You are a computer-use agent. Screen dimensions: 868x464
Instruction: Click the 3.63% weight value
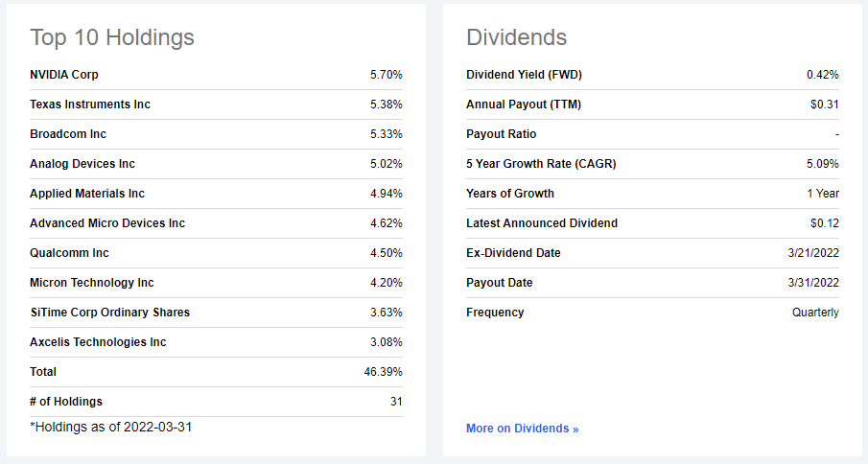pos(387,312)
